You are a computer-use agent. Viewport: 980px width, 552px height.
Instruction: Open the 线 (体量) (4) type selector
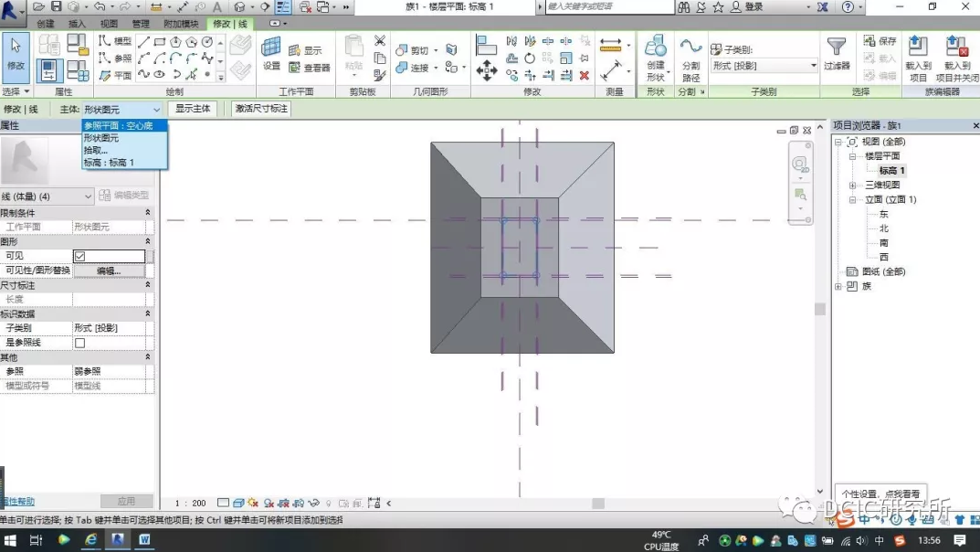tap(47, 196)
